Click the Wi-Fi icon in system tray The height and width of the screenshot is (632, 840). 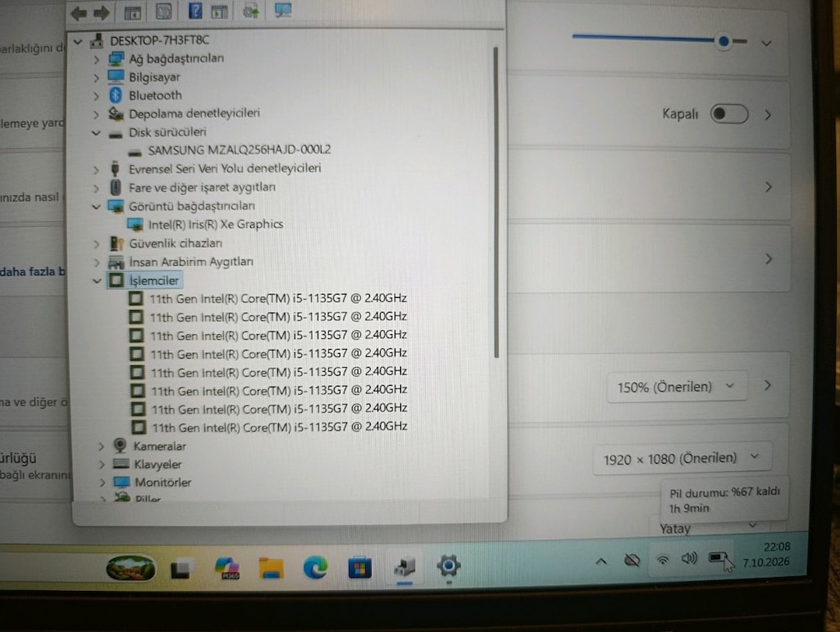click(x=663, y=560)
